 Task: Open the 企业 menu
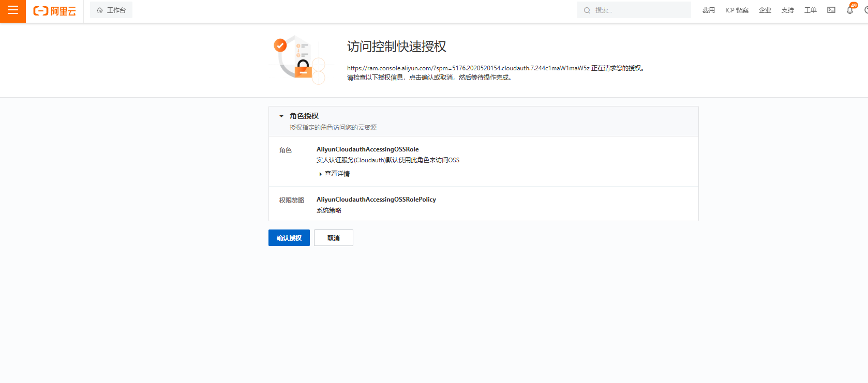click(765, 10)
